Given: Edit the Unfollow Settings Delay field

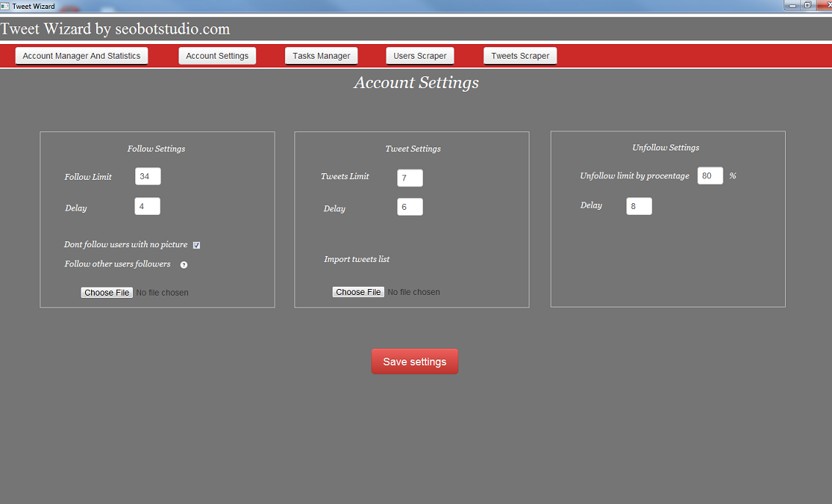Looking at the screenshot, I should (x=639, y=206).
